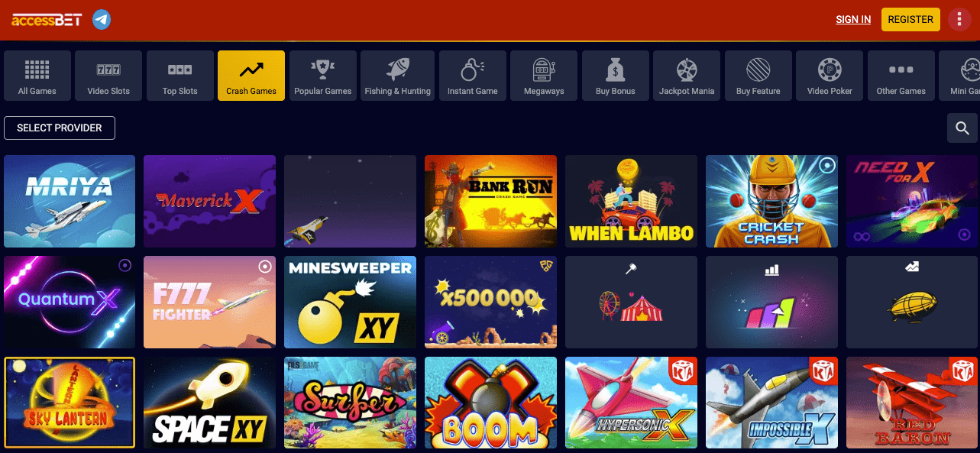The image size is (980, 453).
Task: Open the Video Poker chip category
Action: pyautogui.click(x=830, y=76)
